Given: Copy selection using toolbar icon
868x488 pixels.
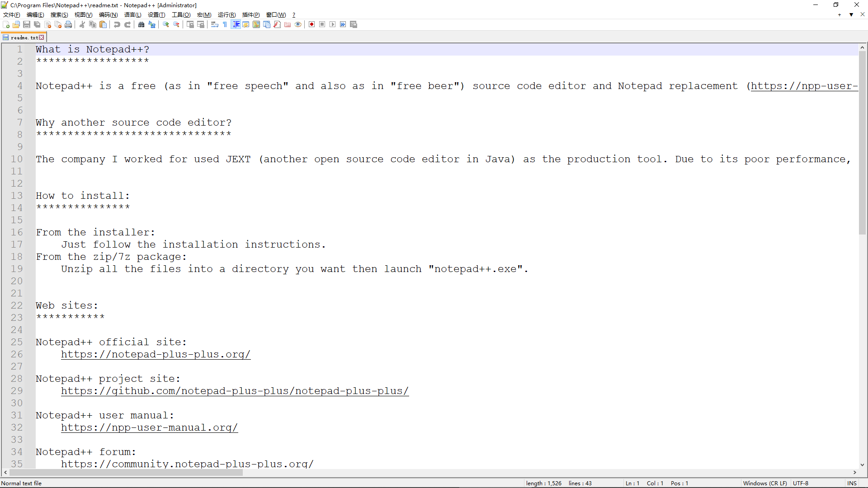Looking at the screenshot, I should 93,24.
